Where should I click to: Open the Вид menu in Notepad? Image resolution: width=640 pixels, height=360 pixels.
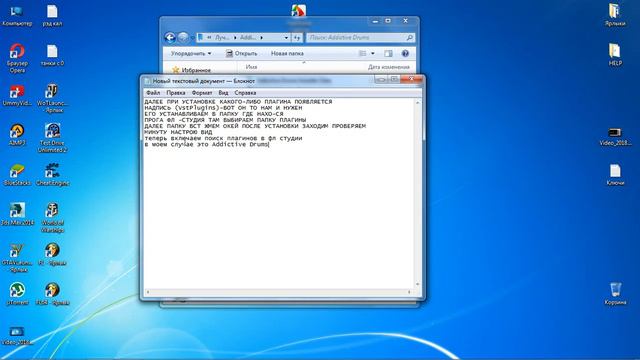tap(223, 93)
